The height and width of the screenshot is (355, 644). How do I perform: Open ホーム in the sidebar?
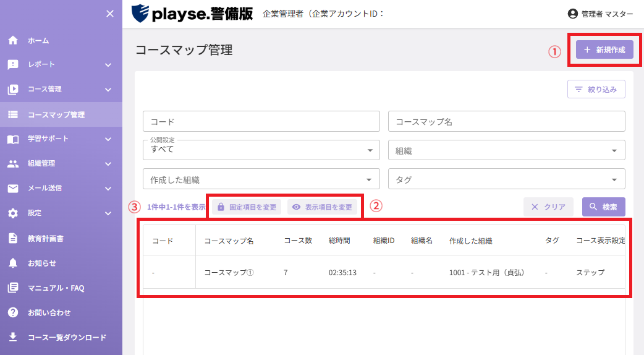pyautogui.click(x=61, y=40)
